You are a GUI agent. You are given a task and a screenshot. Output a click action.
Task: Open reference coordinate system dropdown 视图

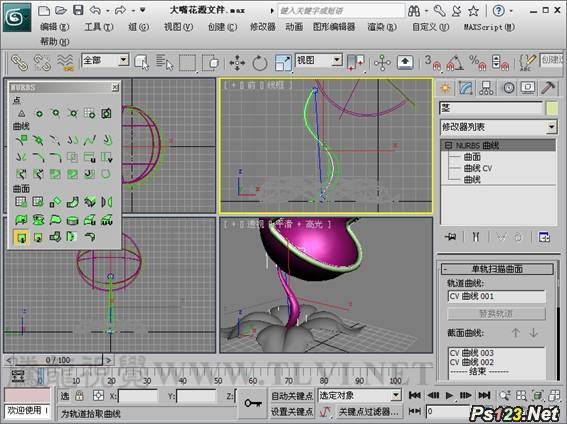coord(319,60)
